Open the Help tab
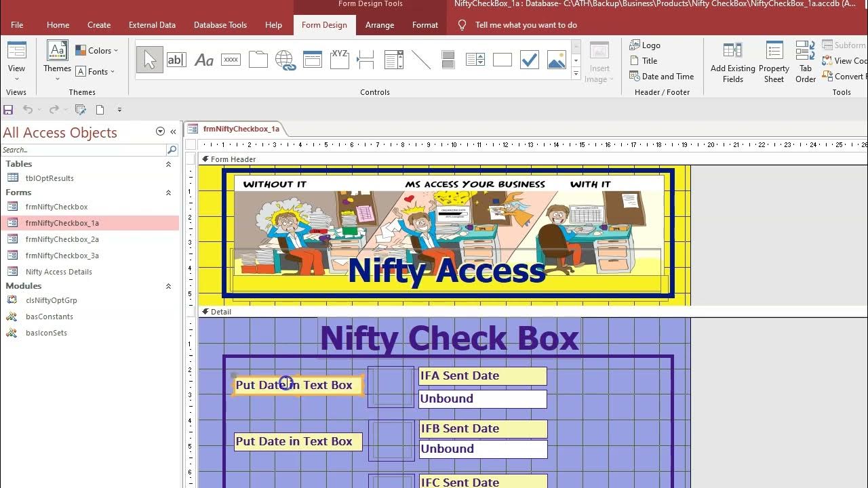868x488 pixels. click(273, 25)
